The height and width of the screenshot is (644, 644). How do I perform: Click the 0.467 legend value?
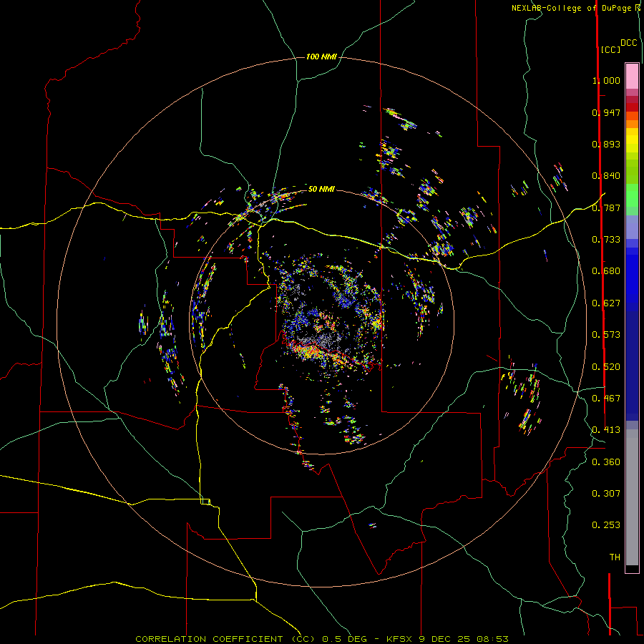[606, 399]
